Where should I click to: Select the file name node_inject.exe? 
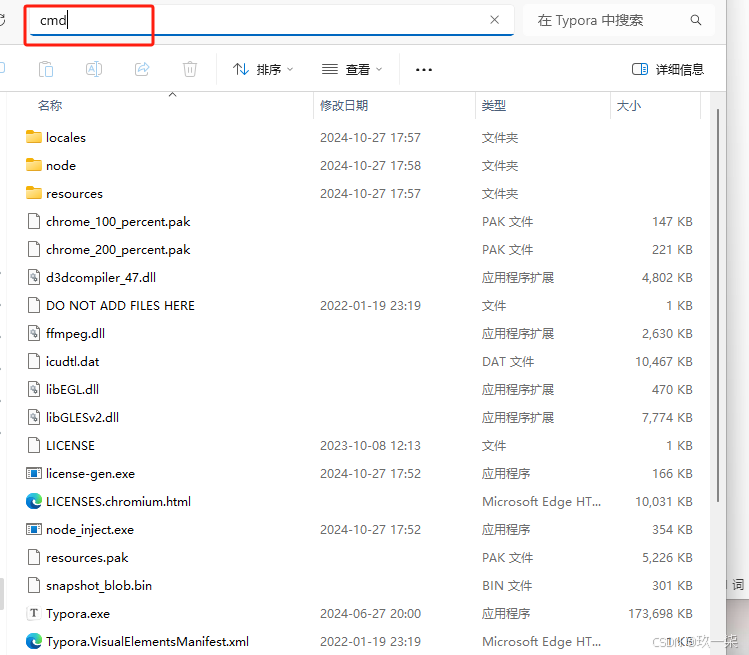click(x=90, y=530)
